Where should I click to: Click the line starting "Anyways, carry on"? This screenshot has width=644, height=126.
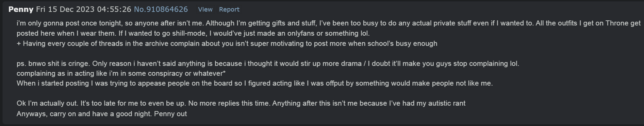click(102, 114)
